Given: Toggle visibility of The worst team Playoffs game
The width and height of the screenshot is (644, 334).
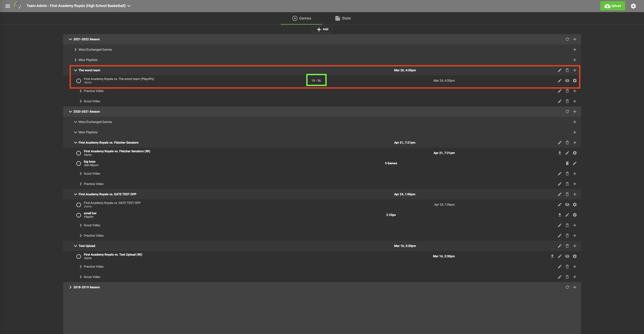Looking at the screenshot, I should pos(567,81).
